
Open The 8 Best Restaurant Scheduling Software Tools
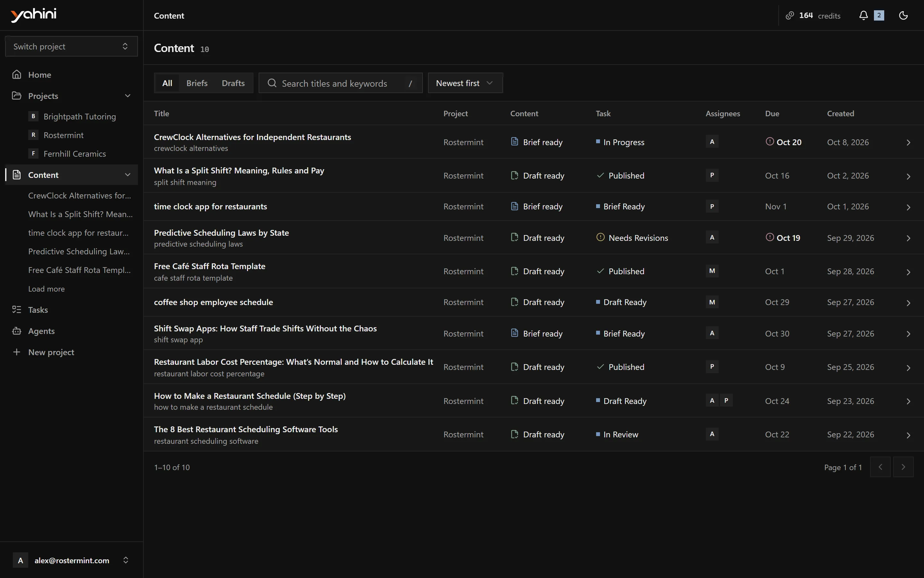(x=245, y=429)
